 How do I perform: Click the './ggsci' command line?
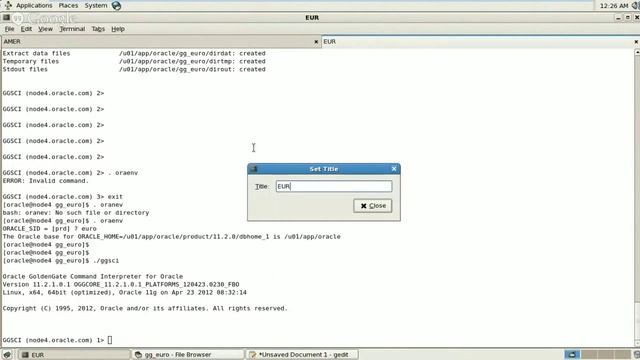click(x=61, y=260)
